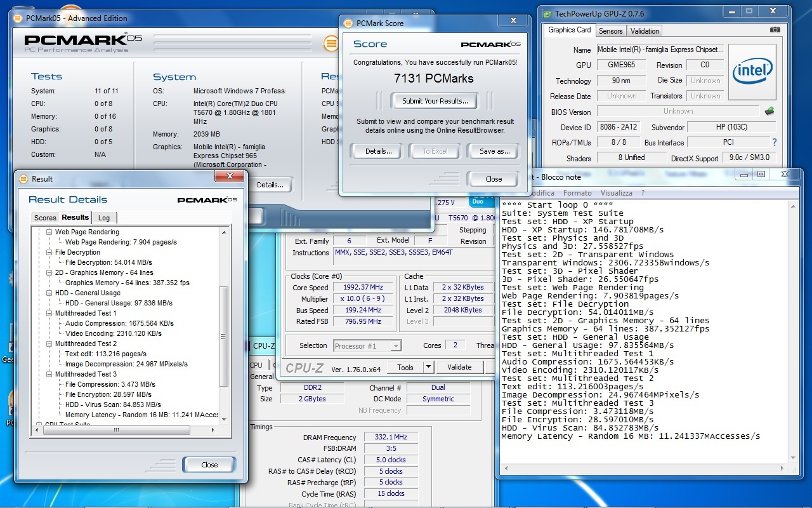Image resolution: width=812 pixels, height=508 pixels.
Task: Click CPU-Z Core Speed value 1992.37 MHz
Action: 364,287
